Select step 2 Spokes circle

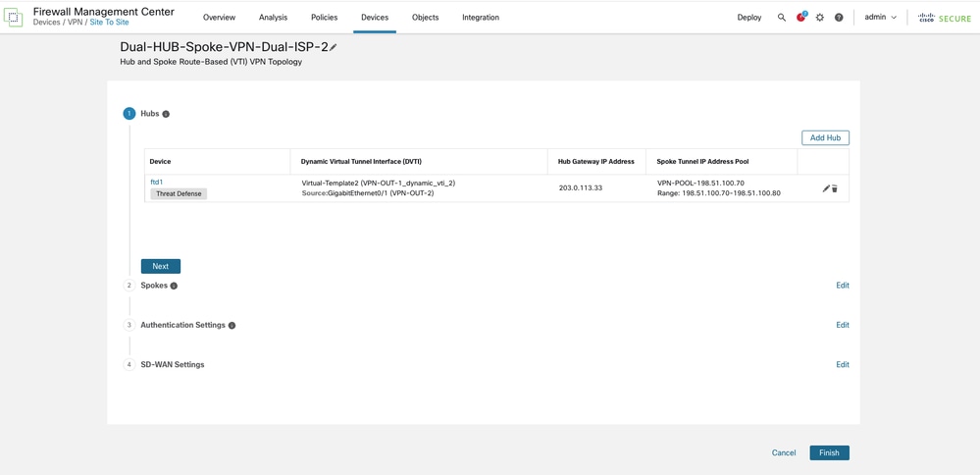[x=129, y=286]
